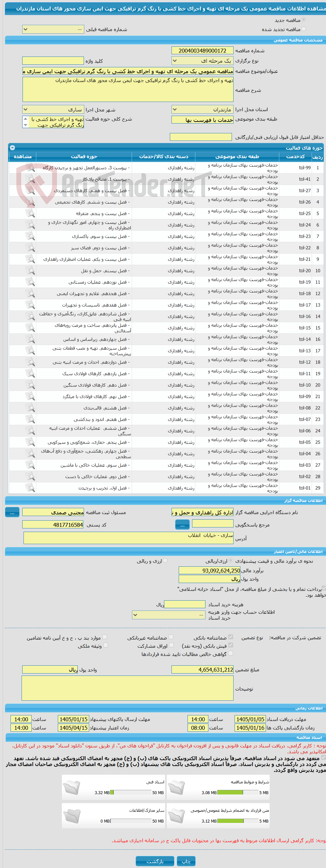Open view icon for row tol-01
This screenshot has width=326, height=868.
point(30,488)
